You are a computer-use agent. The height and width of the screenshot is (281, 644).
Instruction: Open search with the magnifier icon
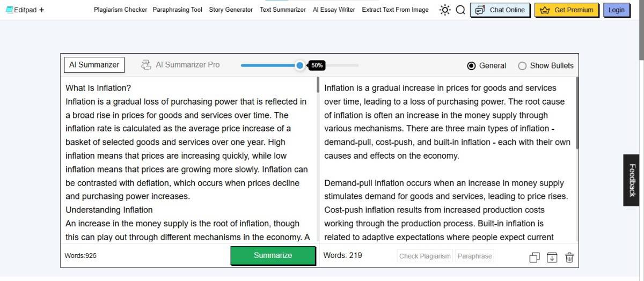point(460,10)
